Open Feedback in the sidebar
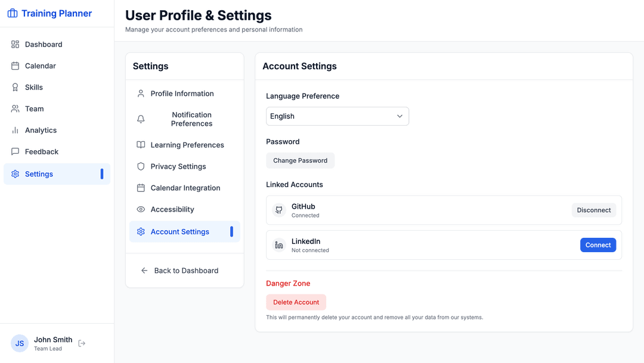Image resolution: width=644 pixels, height=363 pixels. tap(42, 151)
